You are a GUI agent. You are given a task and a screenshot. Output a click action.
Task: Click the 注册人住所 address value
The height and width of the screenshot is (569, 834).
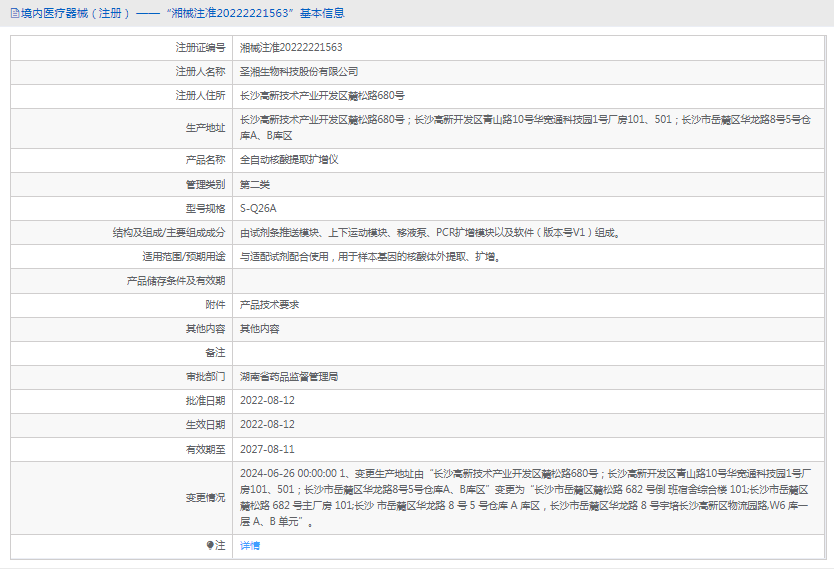click(322, 96)
